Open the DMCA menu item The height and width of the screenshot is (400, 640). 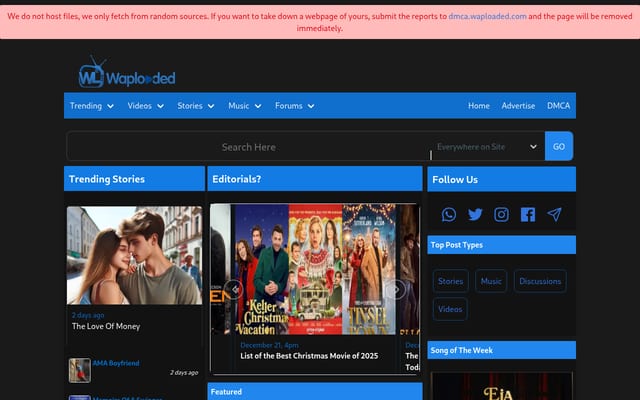click(558, 106)
